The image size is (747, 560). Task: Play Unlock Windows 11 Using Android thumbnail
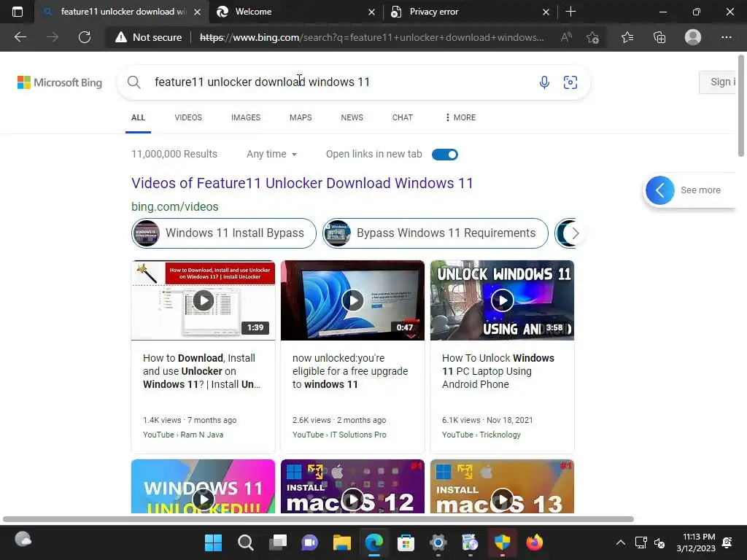coord(502,300)
